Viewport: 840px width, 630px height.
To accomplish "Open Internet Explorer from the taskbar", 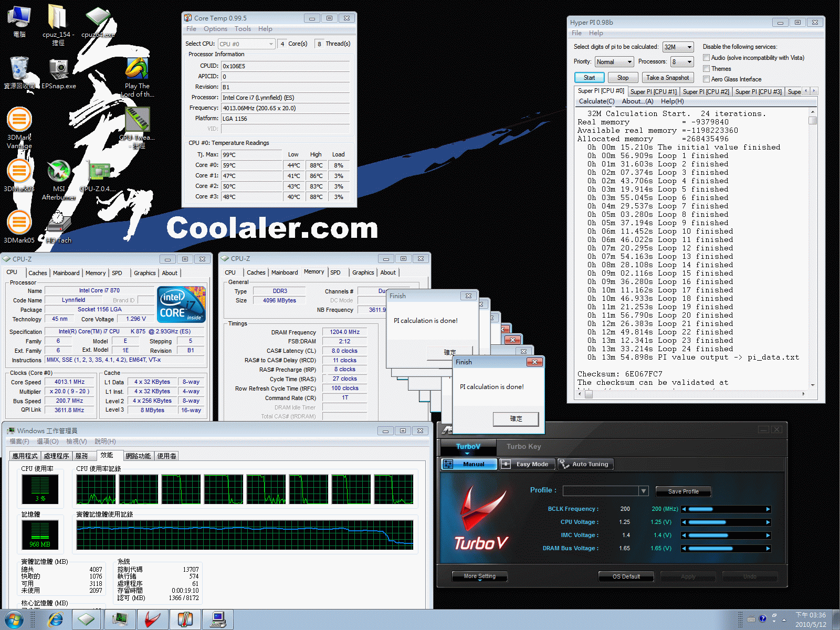I will tap(55, 620).
